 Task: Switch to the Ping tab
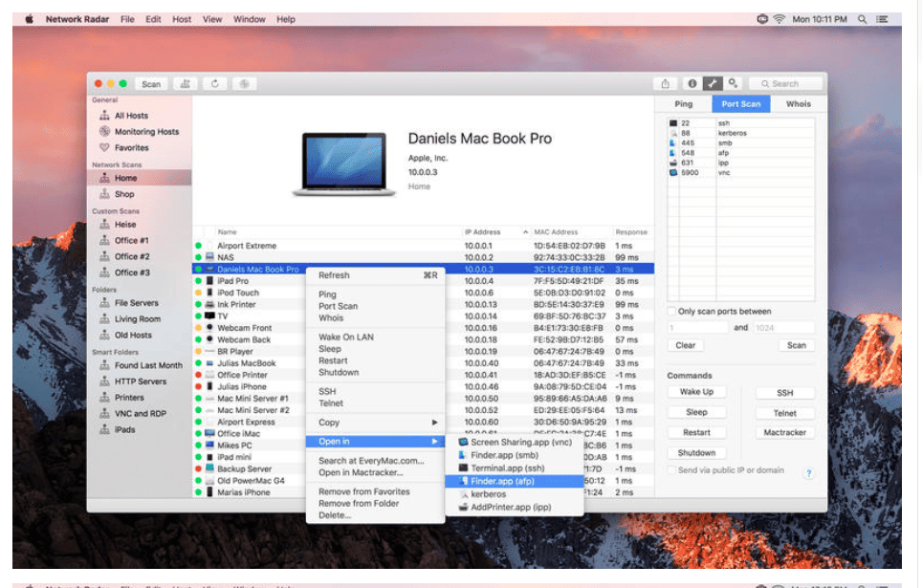point(683,104)
